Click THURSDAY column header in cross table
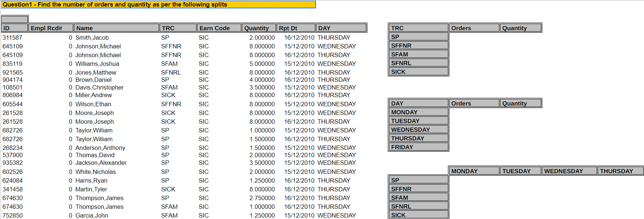644x219 pixels. pyautogui.click(x=621, y=171)
